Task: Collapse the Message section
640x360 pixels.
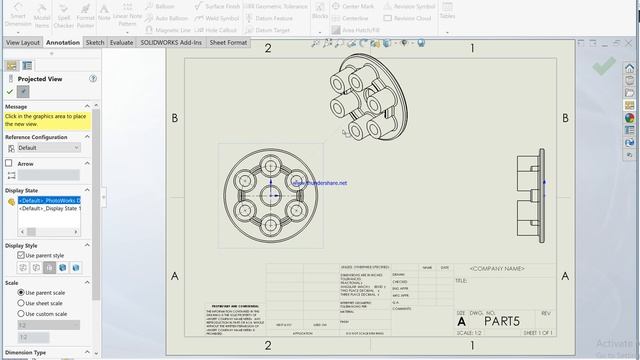Action: tap(87, 106)
